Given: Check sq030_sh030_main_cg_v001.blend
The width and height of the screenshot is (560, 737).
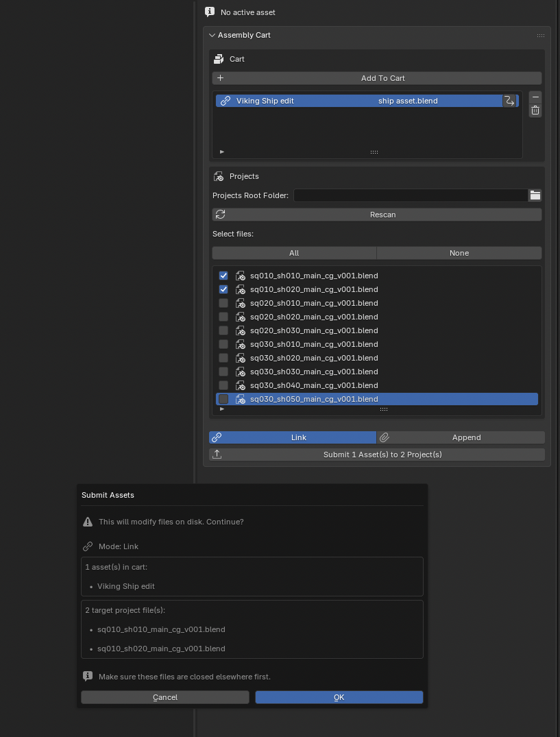Looking at the screenshot, I should [223, 372].
